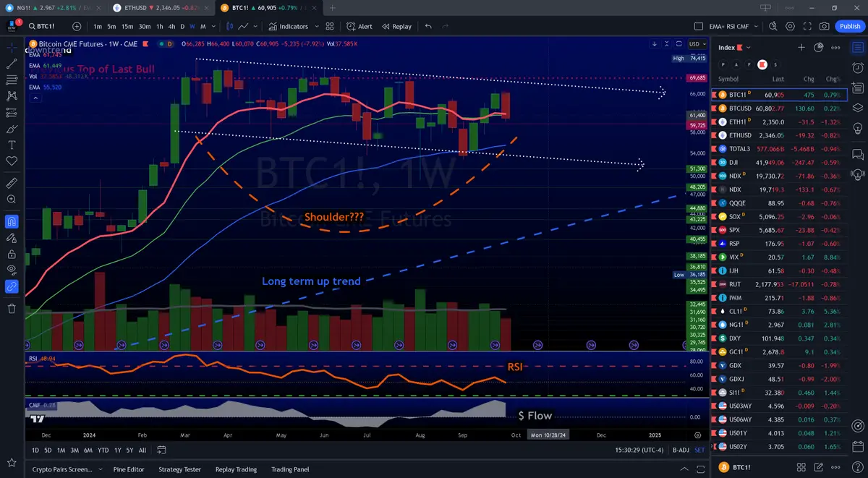The height and width of the screenshot is (478, 868).
Task: Select the brush drawing tool
Action: [x=12, y=129]
